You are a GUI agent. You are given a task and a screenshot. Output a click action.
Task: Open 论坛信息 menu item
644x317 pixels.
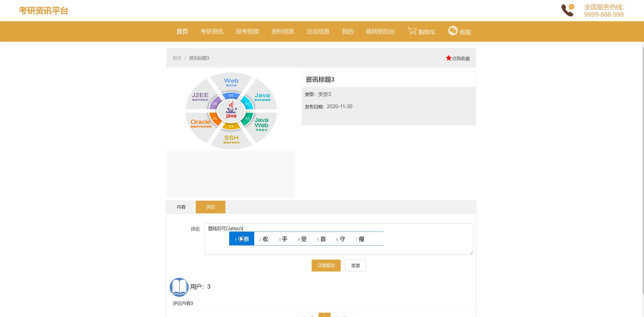click(318, 31)
